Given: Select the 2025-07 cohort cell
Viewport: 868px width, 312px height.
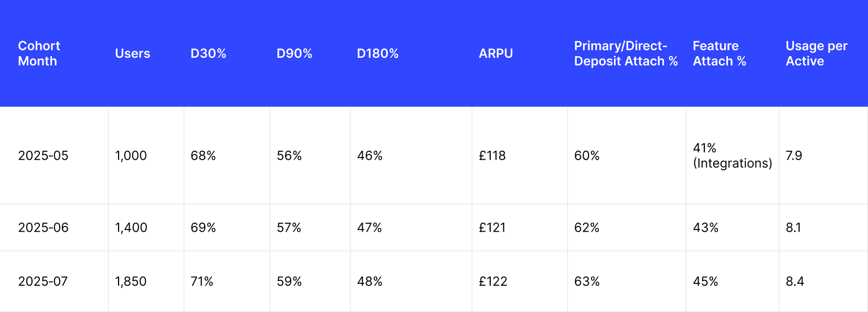Looking at the screenshot, I should pyautogui.click(x=43, y=282).
